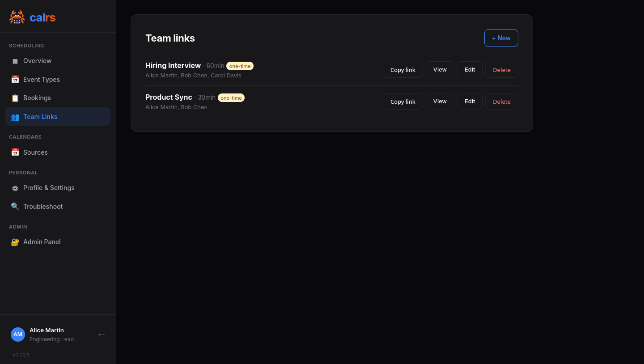
Task: Click the Admin Panel lock icon
Action: pyautogui.click(x=15, y=242)
